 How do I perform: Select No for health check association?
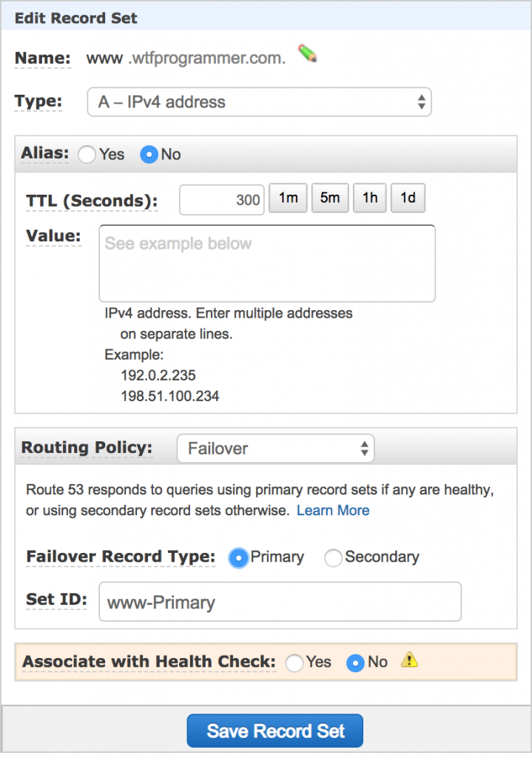click(x=356, y=663)
